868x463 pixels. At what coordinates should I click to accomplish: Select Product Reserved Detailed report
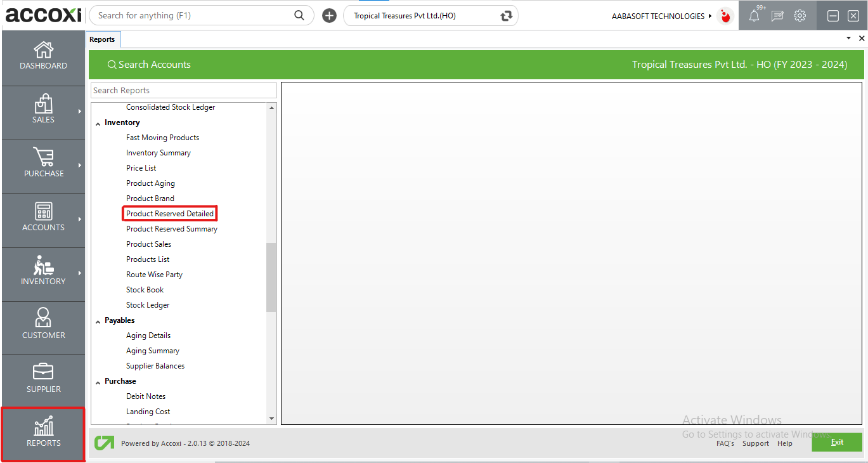170,214
